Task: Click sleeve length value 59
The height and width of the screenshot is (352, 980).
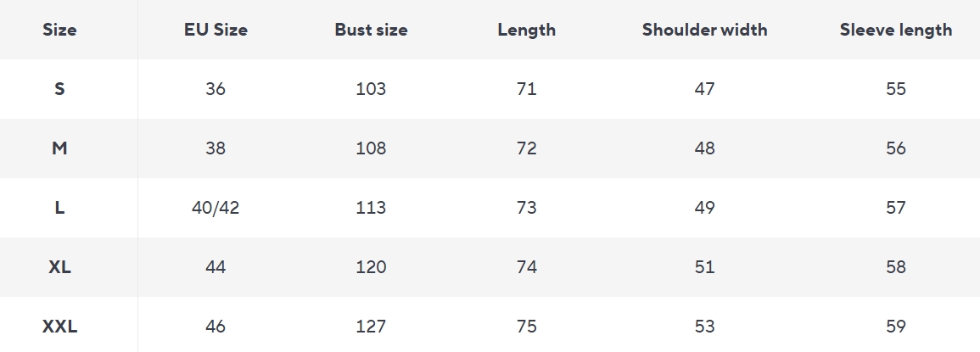Action: click(x=895, y=327)
